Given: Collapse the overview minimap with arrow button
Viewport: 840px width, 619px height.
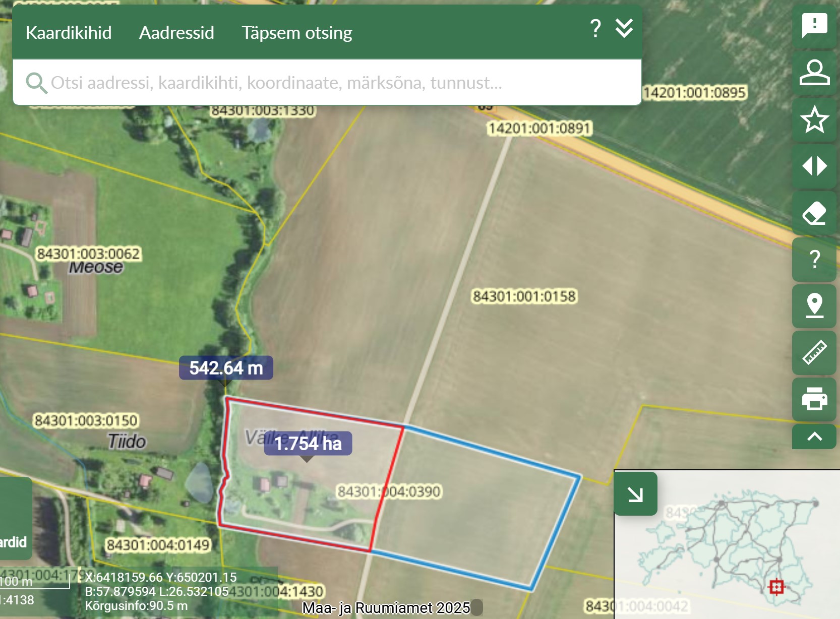Looking at the screenshot, I should tap(635, 494).
